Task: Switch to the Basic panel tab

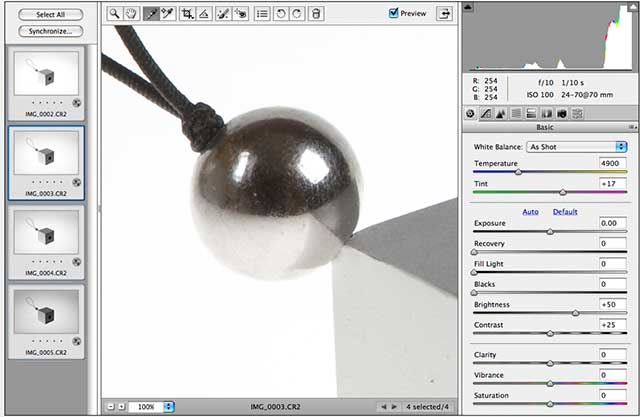Action: pyautogui.click(x=470, y=113)
